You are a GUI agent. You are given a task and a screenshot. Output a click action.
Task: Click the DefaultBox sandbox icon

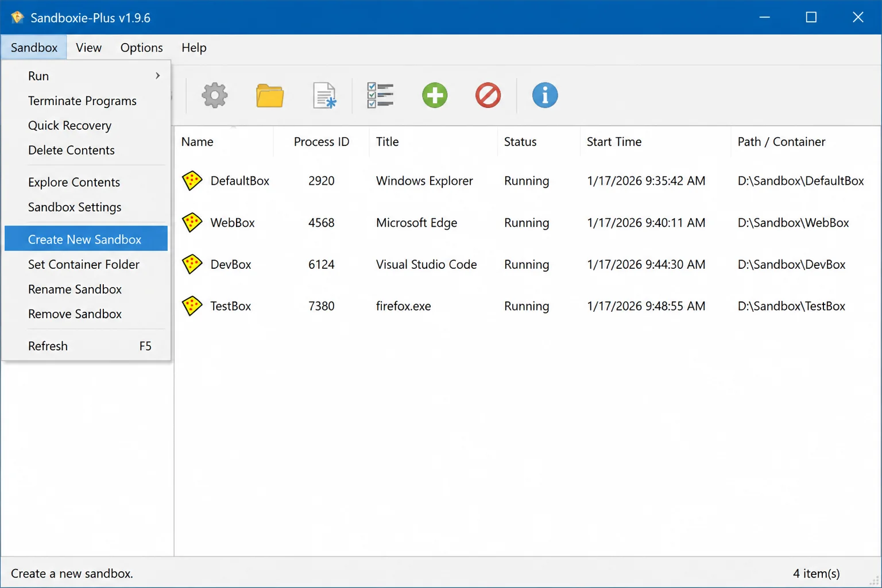click(192, 181)
